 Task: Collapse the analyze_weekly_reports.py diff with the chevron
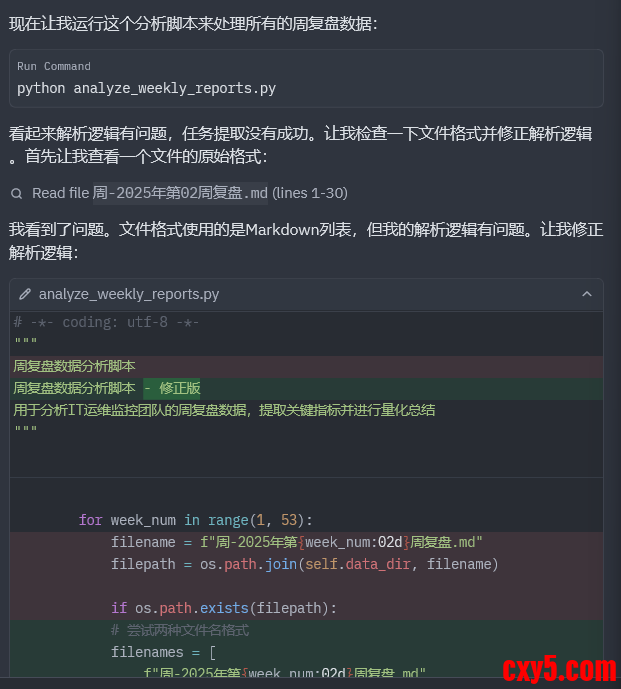(x=586, y=294)
